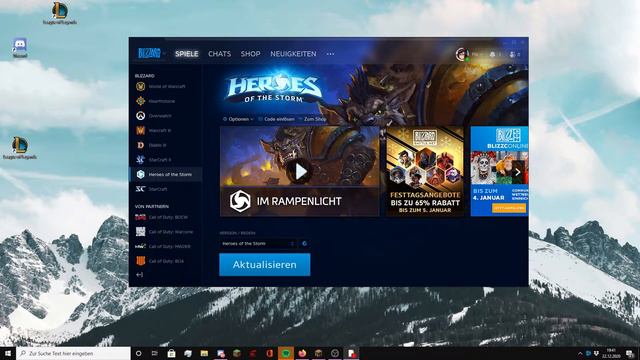
Task: Select Call of Duty: MW2CR
Action: (x=165, y=247)
